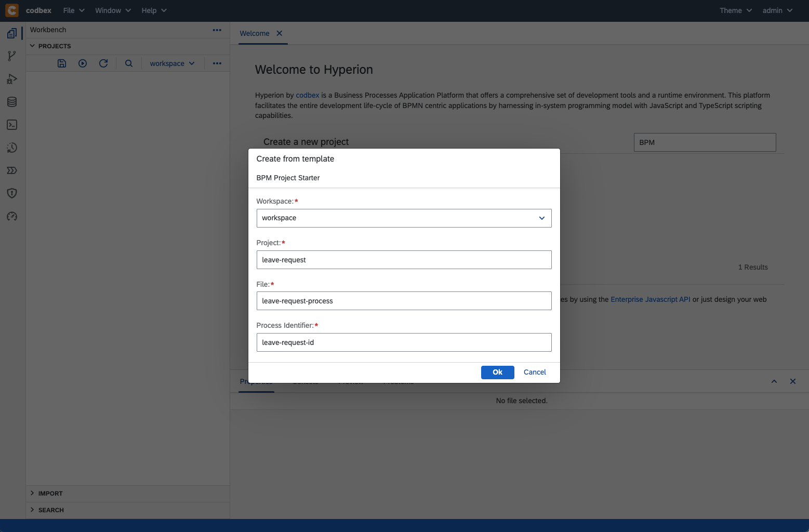Select the Welcome tab

(x=255, y=33)
